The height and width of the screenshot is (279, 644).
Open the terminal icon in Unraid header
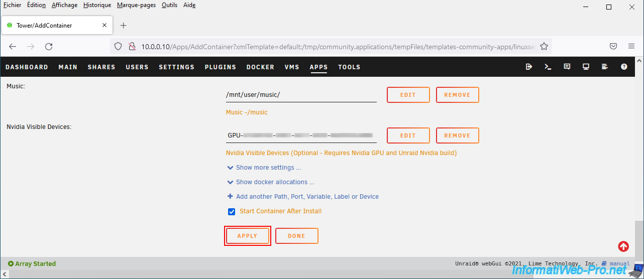(548, 67)
